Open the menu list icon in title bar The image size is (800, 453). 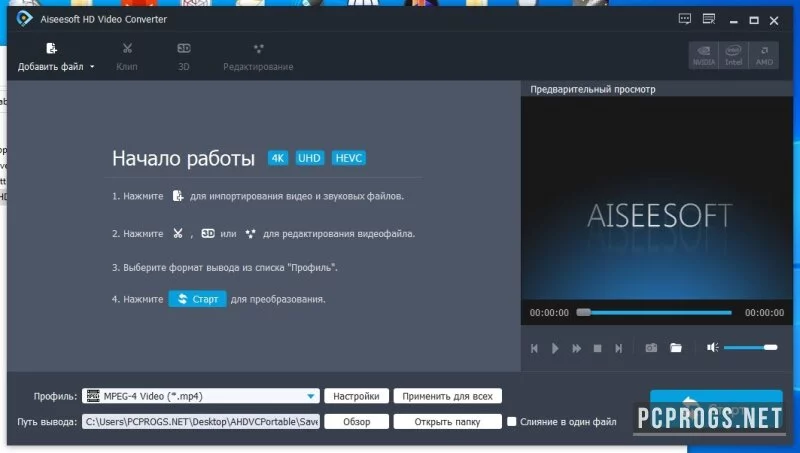(709, 19)
